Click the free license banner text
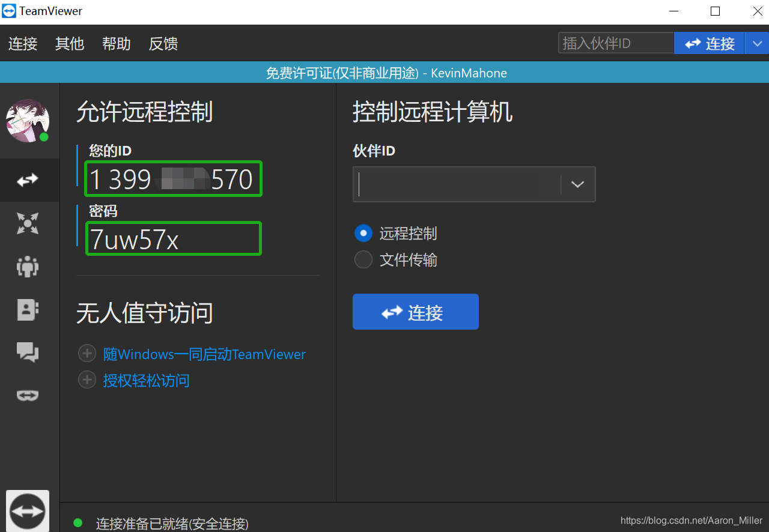Viewport: 769px width, 532px height. [386, 73]
